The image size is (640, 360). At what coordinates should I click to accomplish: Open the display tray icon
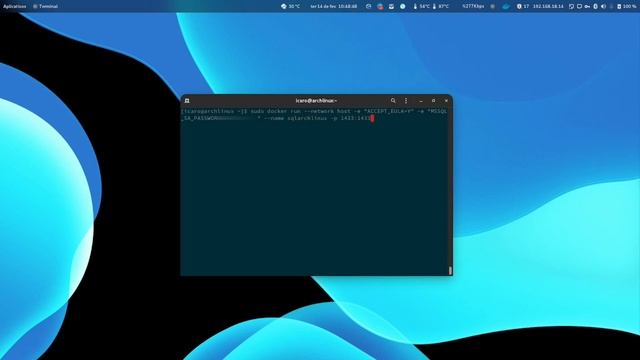click(579, 6)
